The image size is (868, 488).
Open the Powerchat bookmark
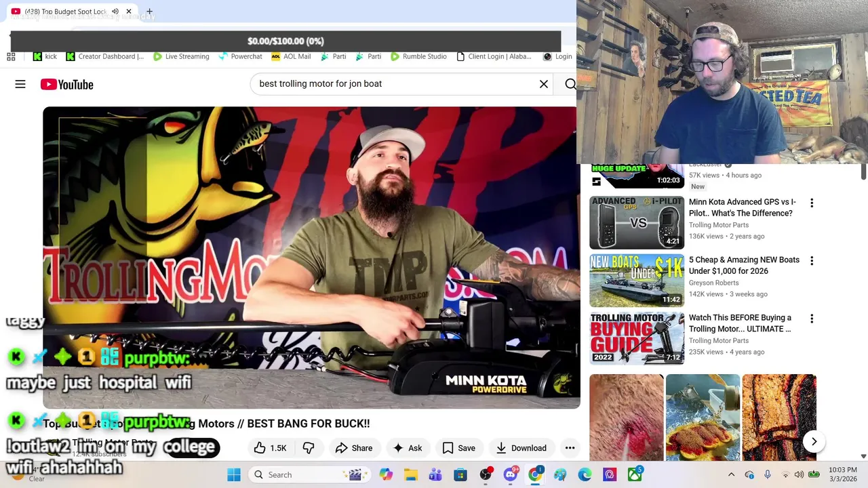point(240,56)
